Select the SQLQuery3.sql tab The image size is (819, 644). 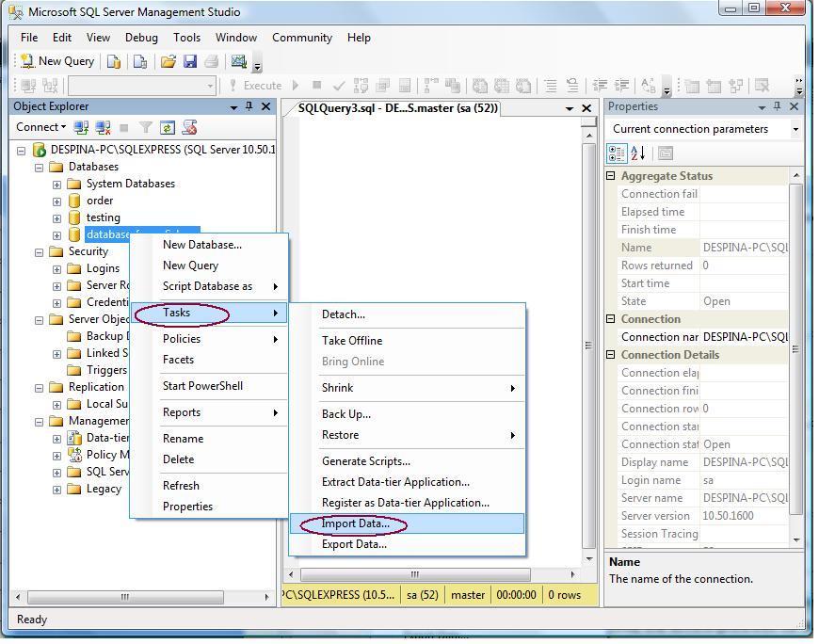[397, 108]
